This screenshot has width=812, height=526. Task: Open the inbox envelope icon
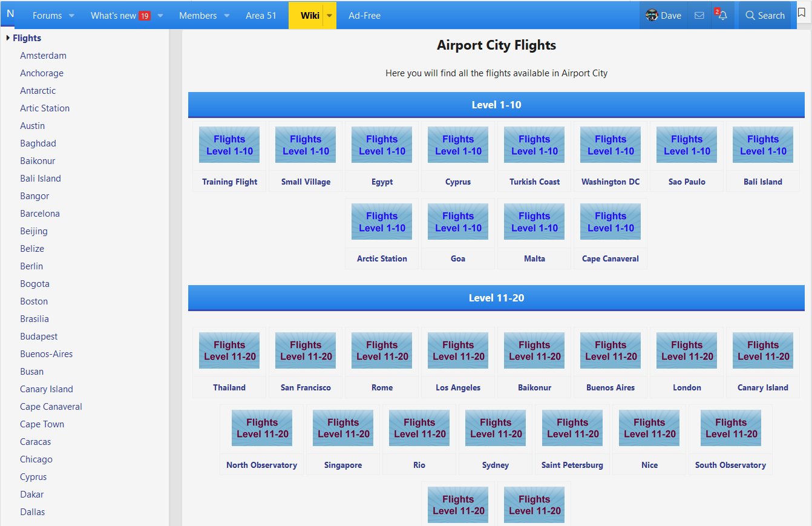[699, 16]
